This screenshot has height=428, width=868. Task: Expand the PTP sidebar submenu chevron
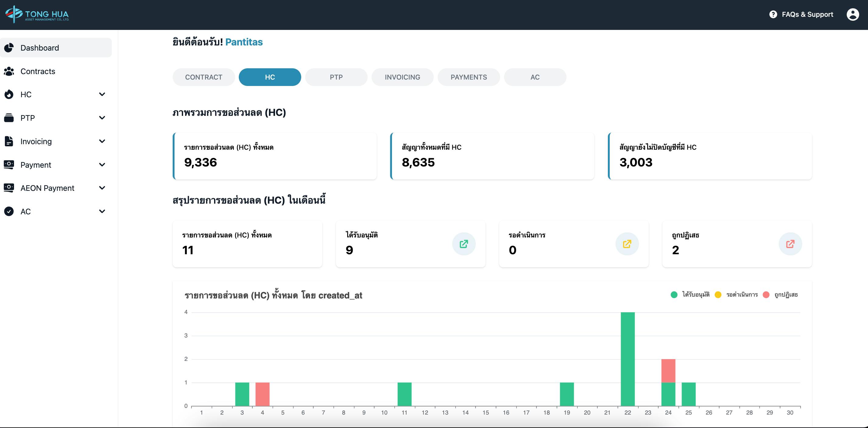click(102, 118)
